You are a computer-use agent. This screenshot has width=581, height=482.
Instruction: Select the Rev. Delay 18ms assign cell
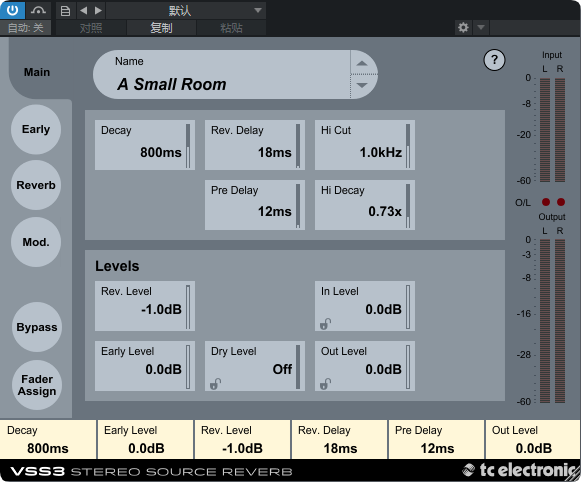(x=339, y=439)
